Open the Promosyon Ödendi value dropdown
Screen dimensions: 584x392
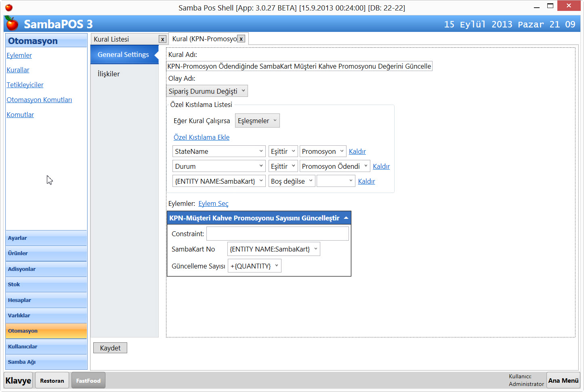[335, 166]
